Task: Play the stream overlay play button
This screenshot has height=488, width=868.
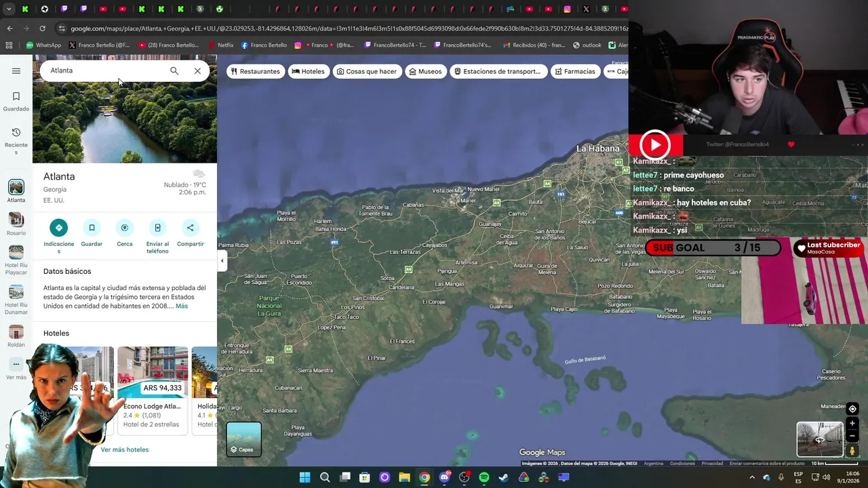Action: 655,144
